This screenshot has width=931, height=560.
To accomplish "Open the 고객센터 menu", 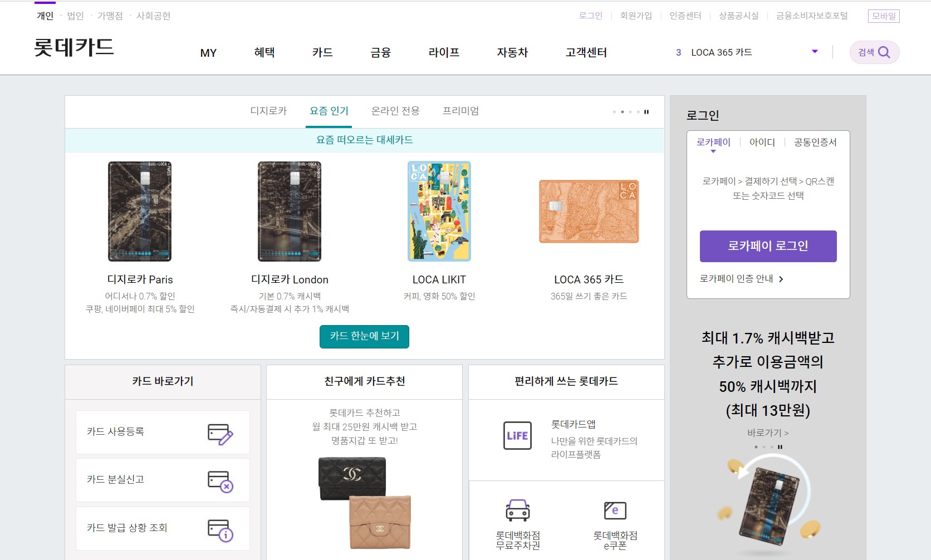I will coord(586,52).
